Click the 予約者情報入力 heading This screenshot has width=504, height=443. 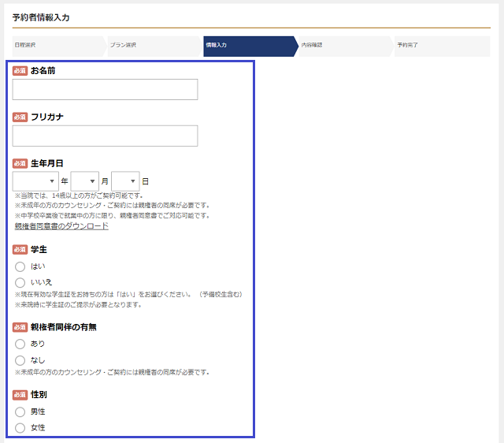[x=41, y=17]
